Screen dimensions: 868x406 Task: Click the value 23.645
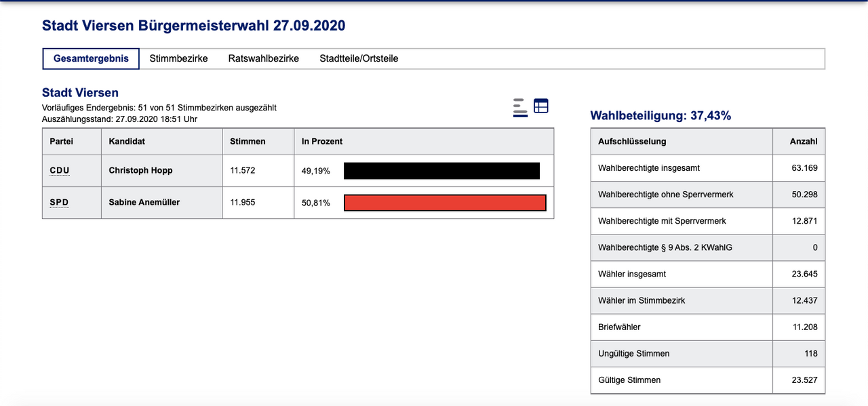[804, 274]
